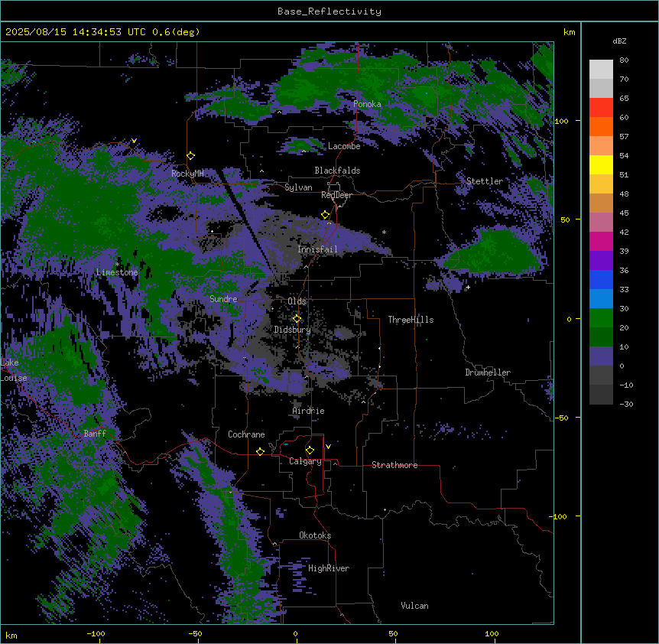Screen dimensions: 659x644
Task: Select the dark gray -10 to -30 swatch
Action: (x=601, y=395)
